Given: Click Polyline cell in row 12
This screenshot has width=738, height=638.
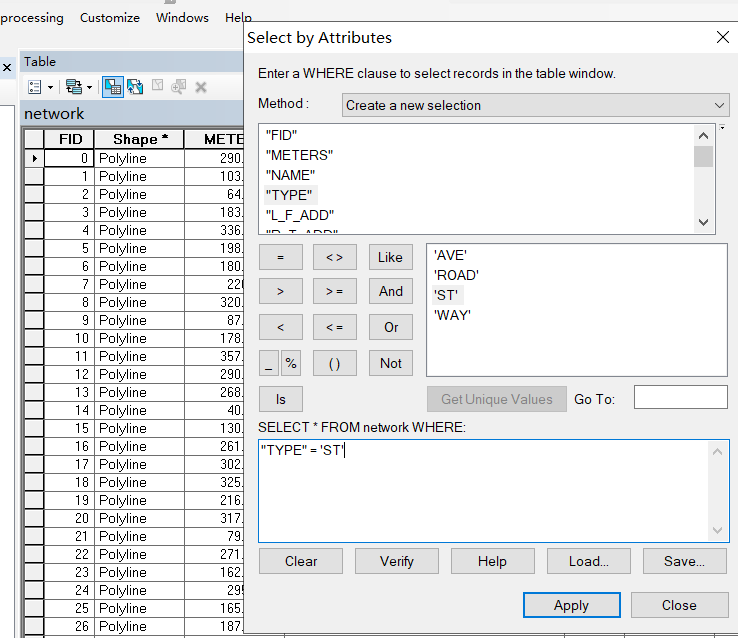Looking at the screenshot, I should [139, 374].
